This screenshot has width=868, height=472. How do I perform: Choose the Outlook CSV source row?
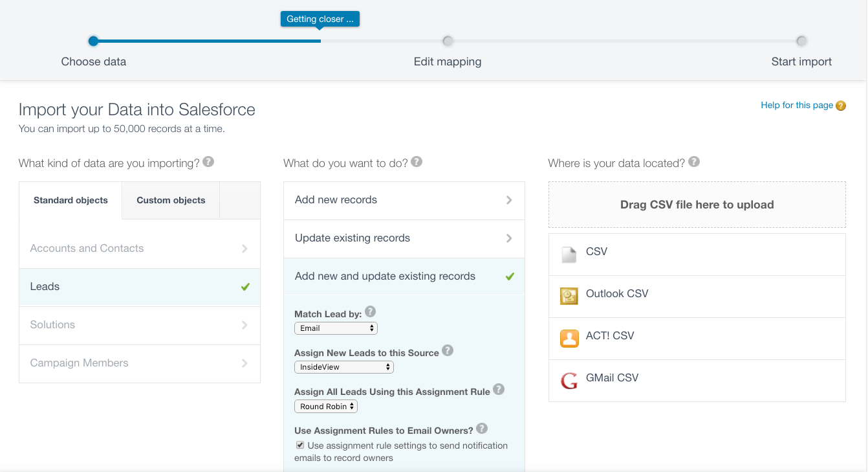click(x=697, y=297)
